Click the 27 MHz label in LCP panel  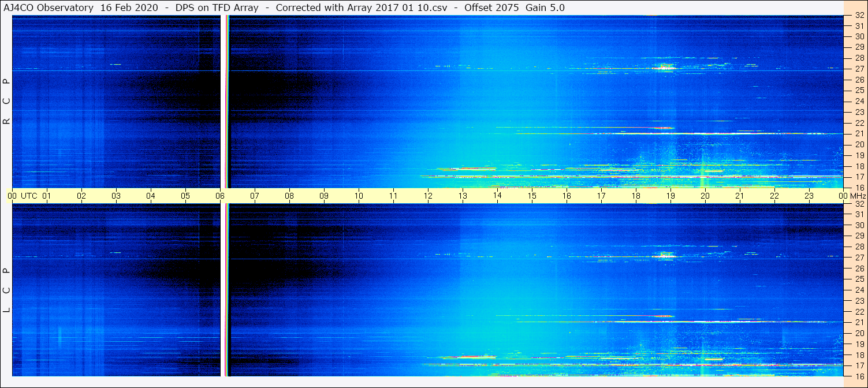[859, 258]
